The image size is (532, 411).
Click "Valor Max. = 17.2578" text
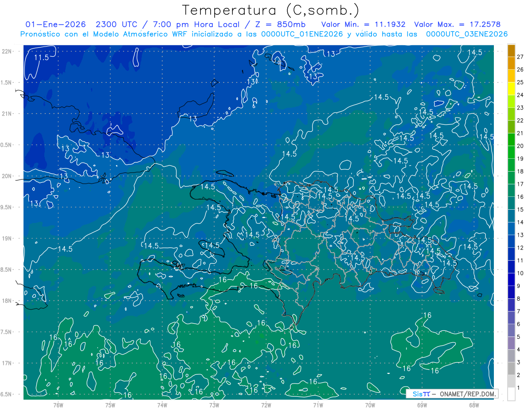[x=457, y=24]
